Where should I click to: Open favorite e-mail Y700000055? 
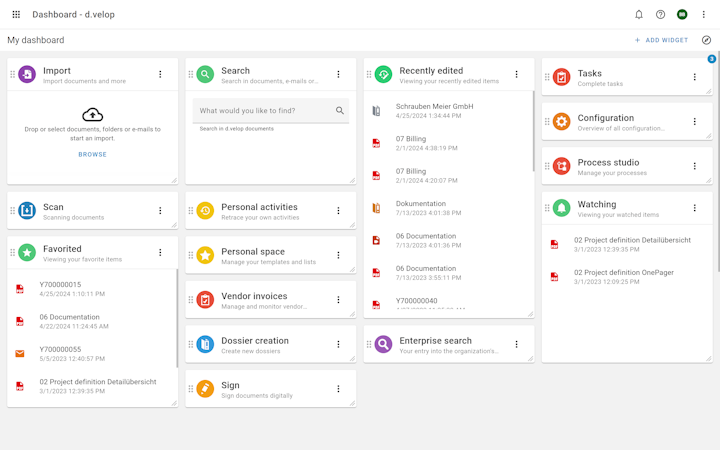(x=92, y=354)
